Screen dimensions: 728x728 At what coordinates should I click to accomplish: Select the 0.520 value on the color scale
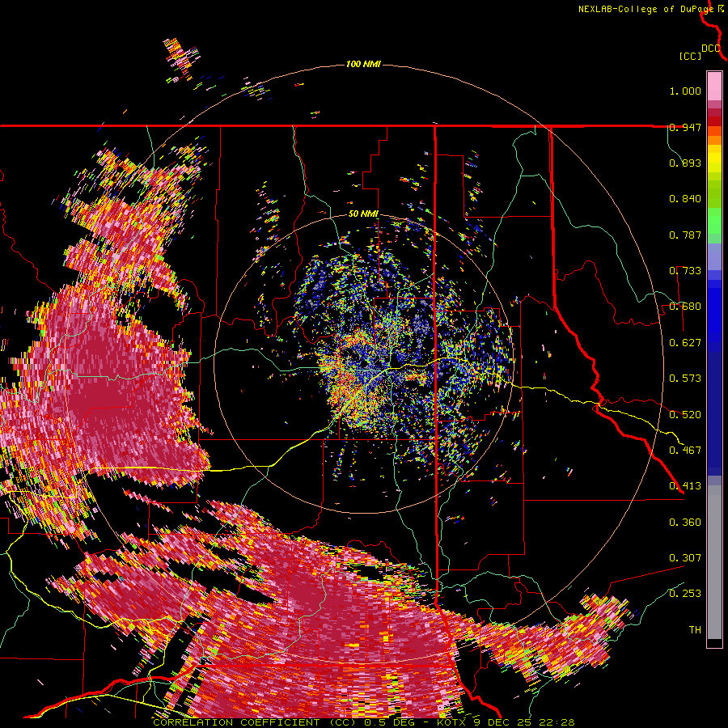[x=685, y=414]
